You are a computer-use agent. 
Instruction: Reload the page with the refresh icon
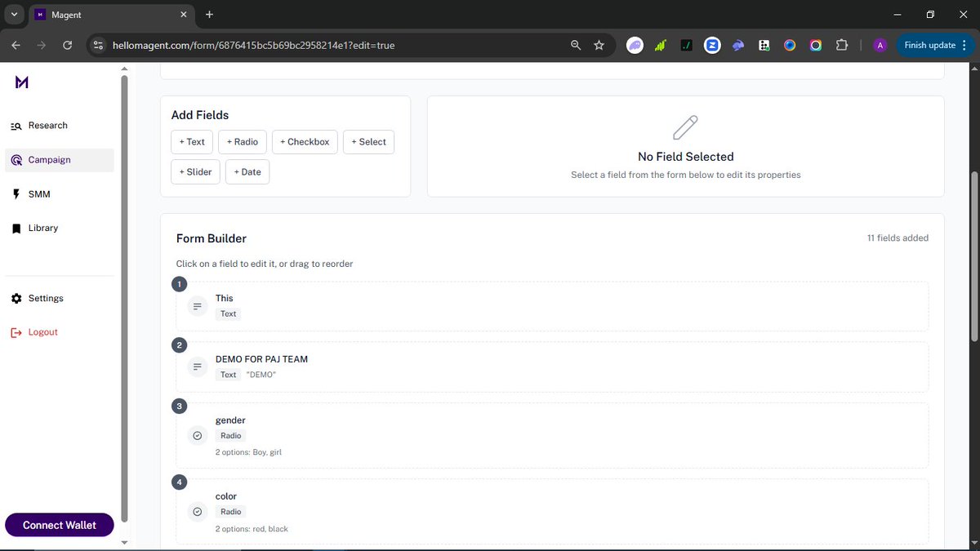pos(67,46)
